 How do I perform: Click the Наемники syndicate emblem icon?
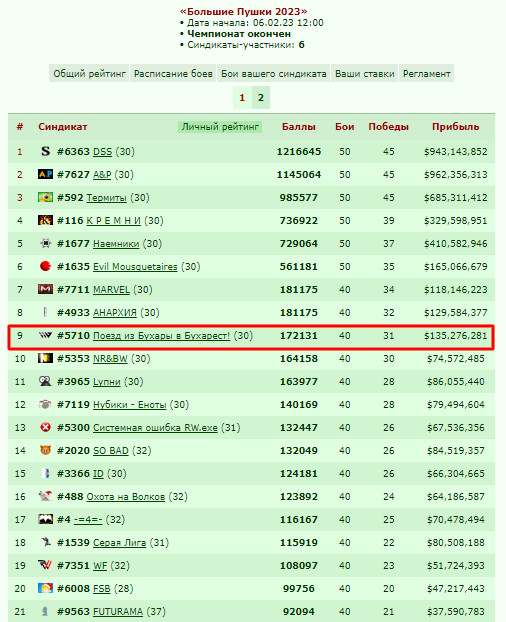click(x=46, y=243)
